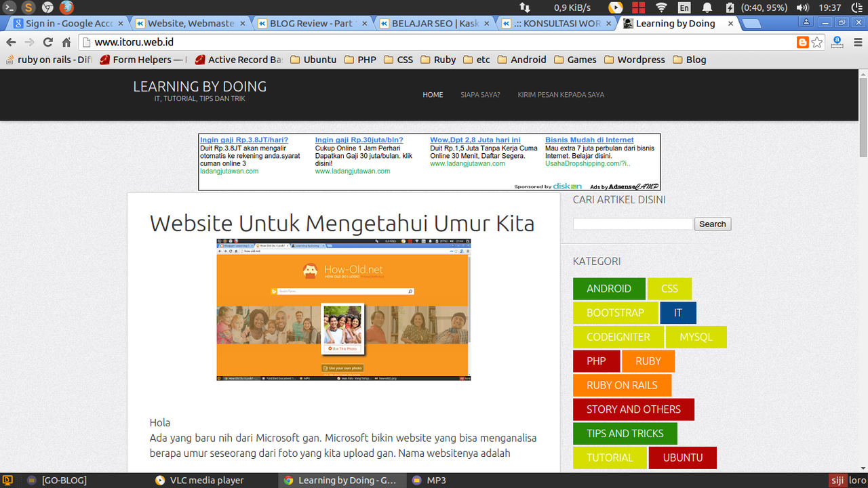Reload the current page

click(47, 42)
